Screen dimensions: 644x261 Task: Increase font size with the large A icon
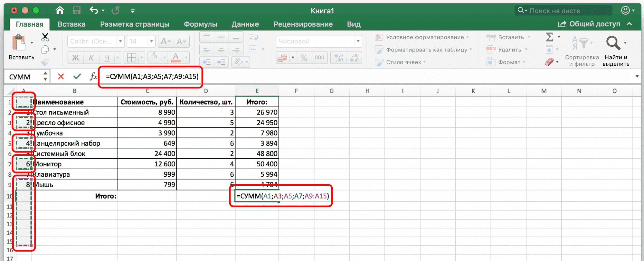[166, 41]
